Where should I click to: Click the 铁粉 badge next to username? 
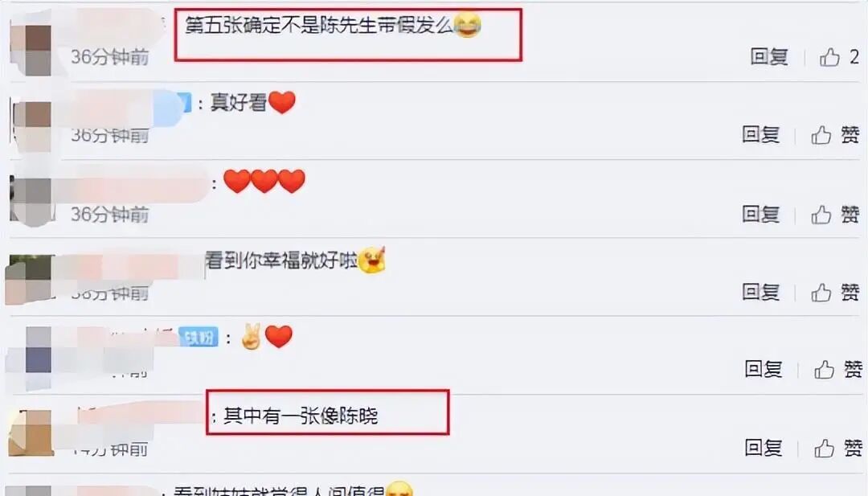199,337
